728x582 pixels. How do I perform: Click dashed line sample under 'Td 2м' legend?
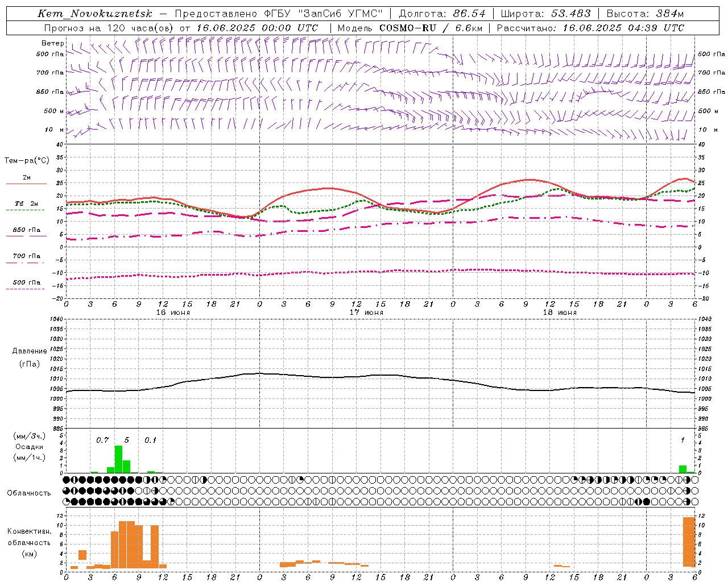point(26,210)
